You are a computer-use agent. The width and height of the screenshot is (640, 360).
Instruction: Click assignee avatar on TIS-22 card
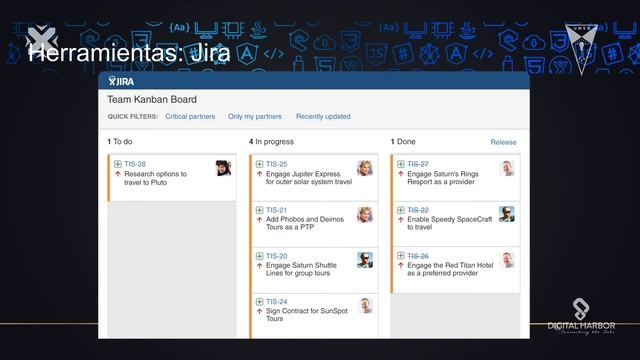click(507, 214)
